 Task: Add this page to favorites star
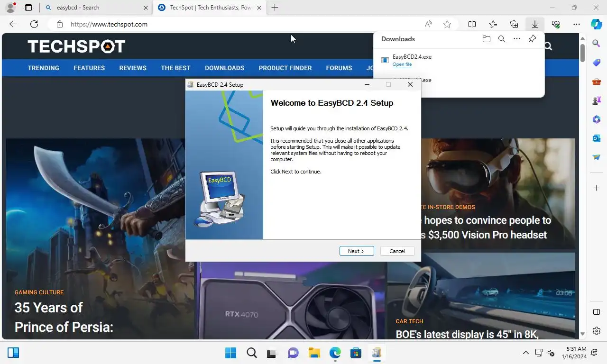point(447,24)
